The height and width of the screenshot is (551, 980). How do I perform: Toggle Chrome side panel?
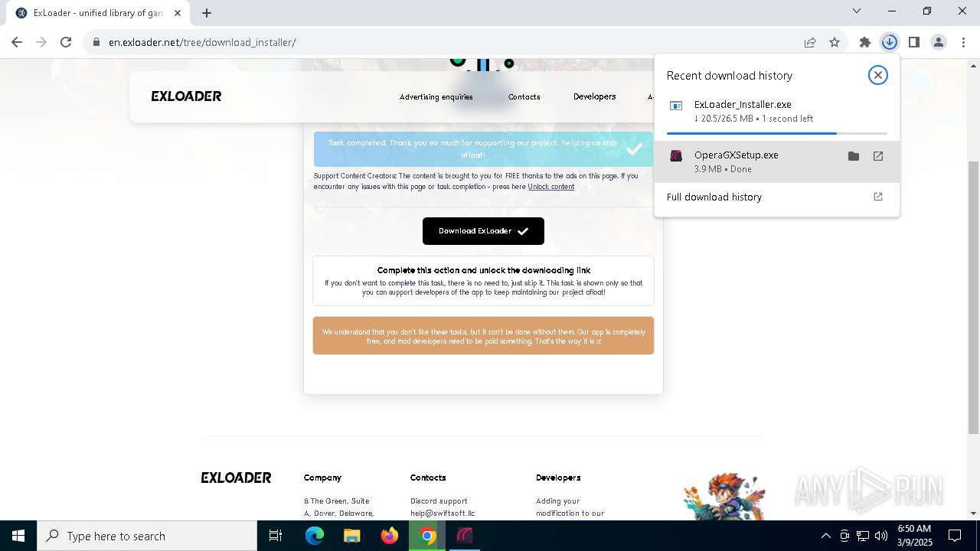(x=913, y=42)
